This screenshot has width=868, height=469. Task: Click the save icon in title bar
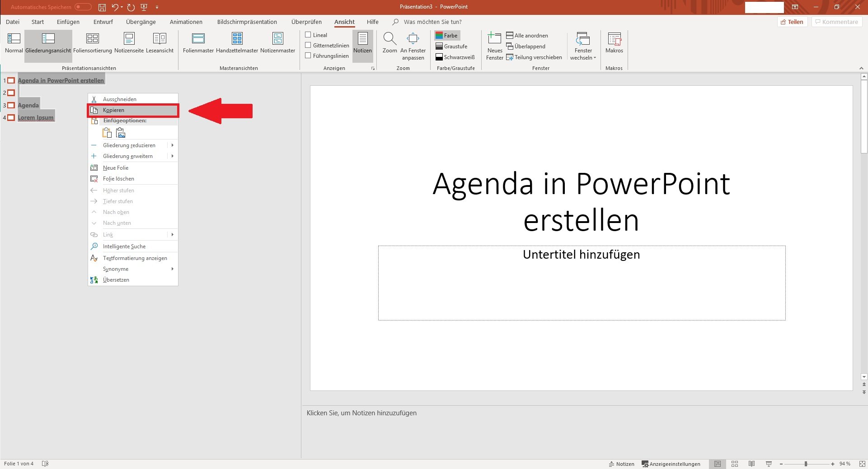click(x=102, y=7)
